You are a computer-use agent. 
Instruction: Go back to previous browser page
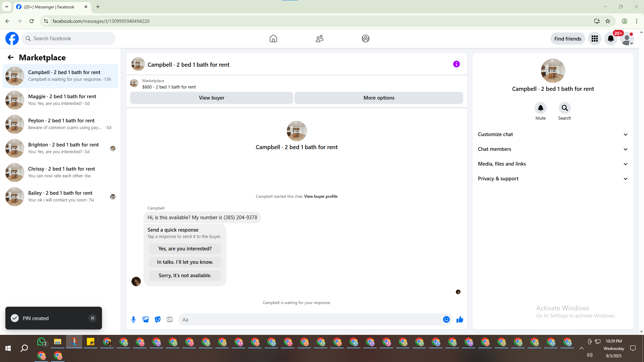tap(7, 21)
